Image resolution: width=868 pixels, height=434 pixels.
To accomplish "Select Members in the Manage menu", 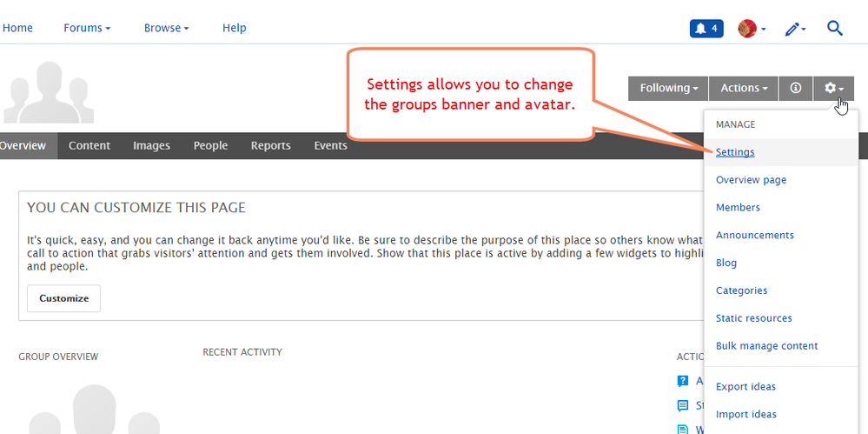I will pos(738,208).
